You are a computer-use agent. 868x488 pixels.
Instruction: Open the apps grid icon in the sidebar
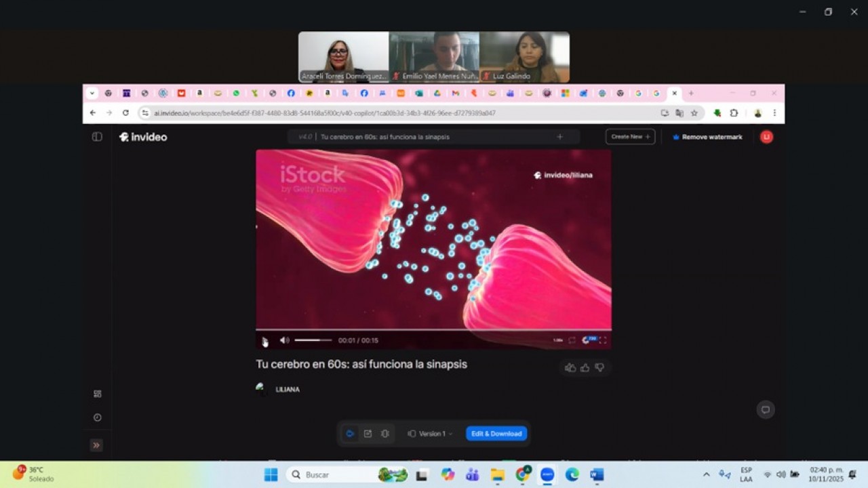tap(97, 393)
